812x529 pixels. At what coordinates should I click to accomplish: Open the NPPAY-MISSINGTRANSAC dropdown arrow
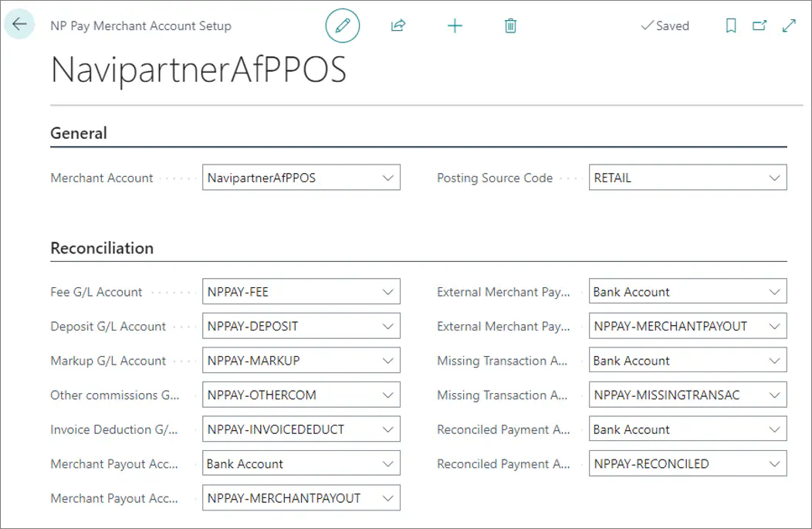click(774, 395)
